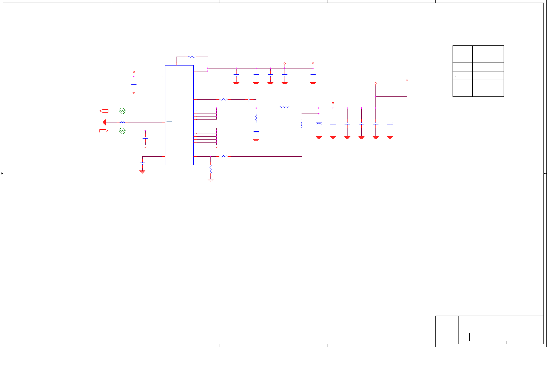Click the inductor coil symbol
The image size is (555, 392).
point(285,107)
